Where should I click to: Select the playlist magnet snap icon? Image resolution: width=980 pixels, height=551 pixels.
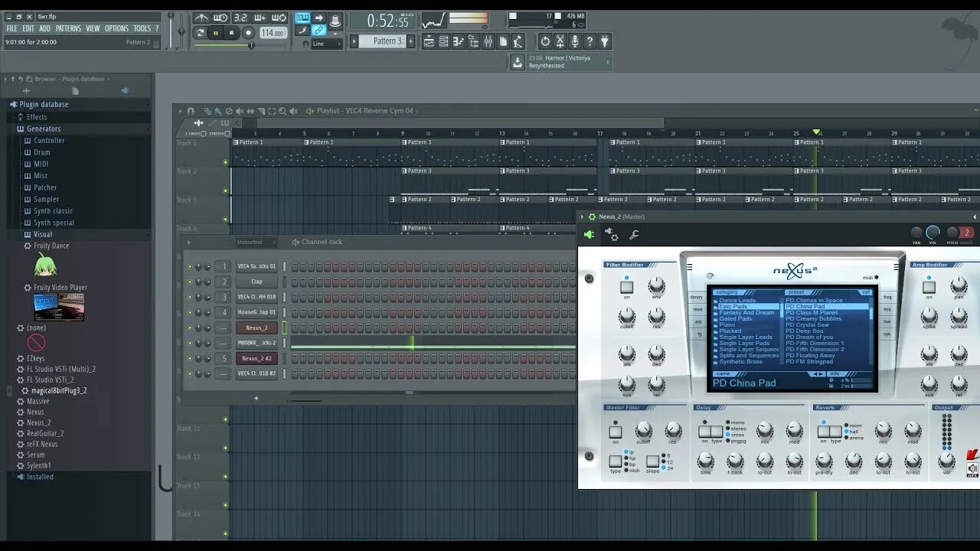coord(191,111)
